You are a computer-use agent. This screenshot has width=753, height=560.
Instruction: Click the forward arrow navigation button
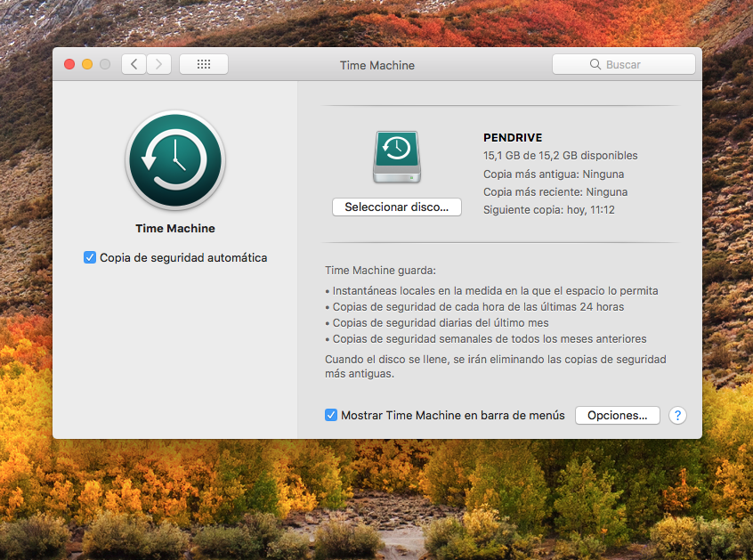(x=159, y=64)
